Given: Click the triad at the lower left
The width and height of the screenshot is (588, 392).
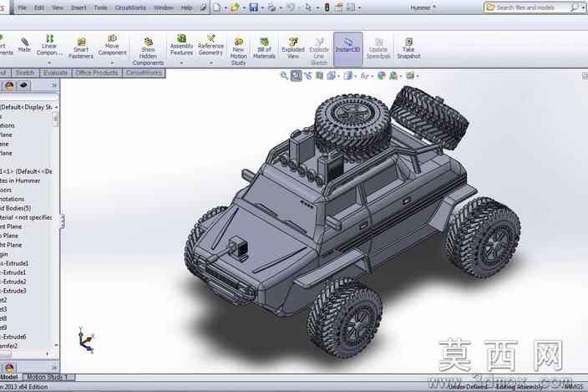Looking at the screenshot, I should (86, 341).
